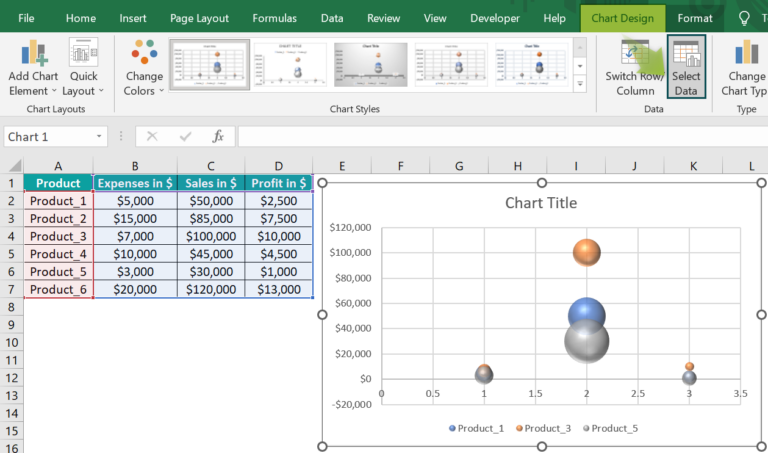Select column B header

point(135,166)
